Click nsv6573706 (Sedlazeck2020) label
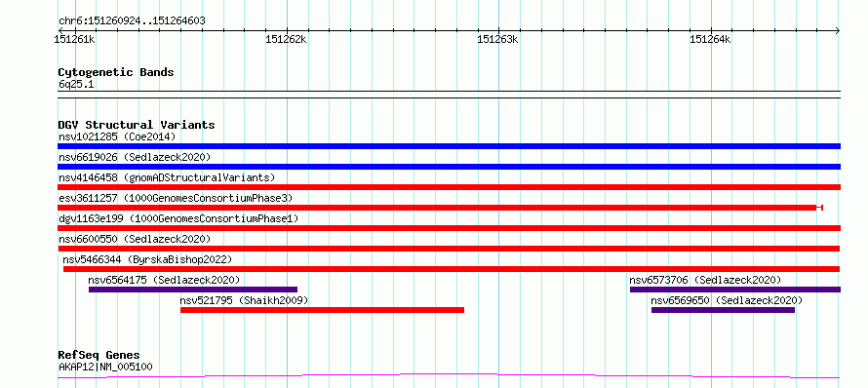 (705, 280)
